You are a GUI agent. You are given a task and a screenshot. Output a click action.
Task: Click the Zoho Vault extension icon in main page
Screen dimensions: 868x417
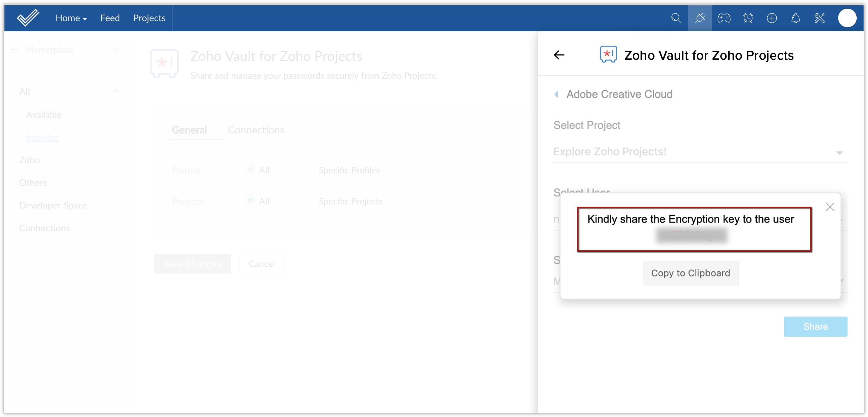coord(164,63)
